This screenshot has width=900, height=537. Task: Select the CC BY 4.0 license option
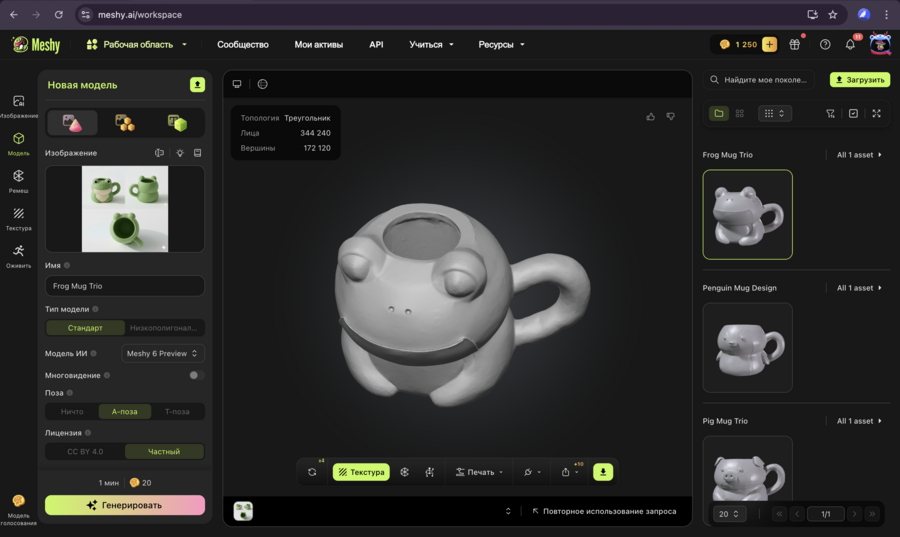(x=85, y=452)
